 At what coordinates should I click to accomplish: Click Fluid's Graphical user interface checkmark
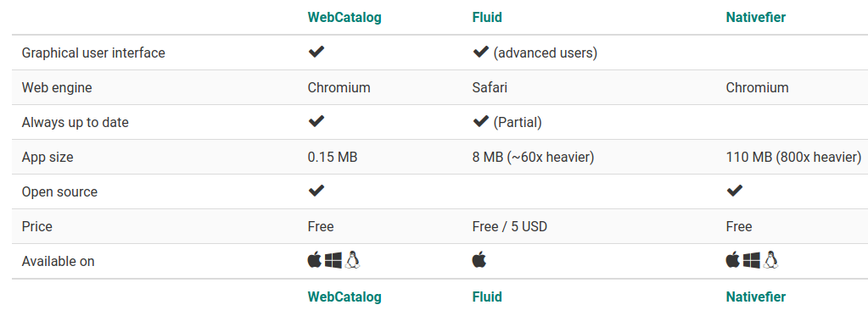point(480,52)
